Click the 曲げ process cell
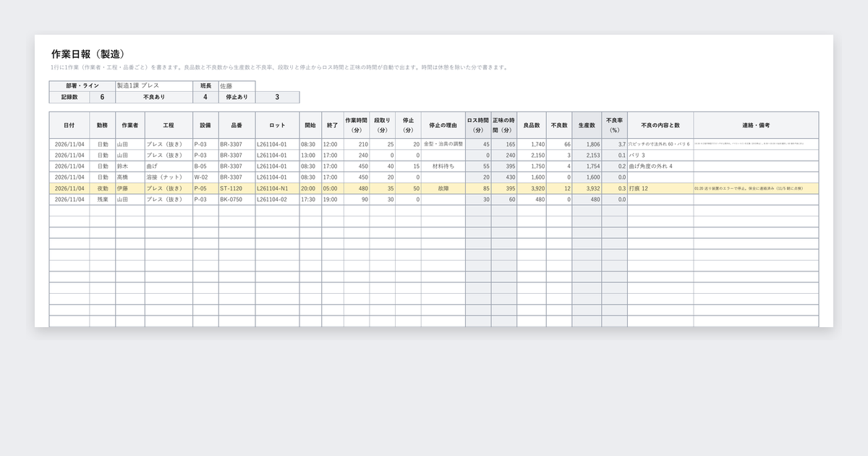This screenshot has width=868, height=456. (169, 166)
